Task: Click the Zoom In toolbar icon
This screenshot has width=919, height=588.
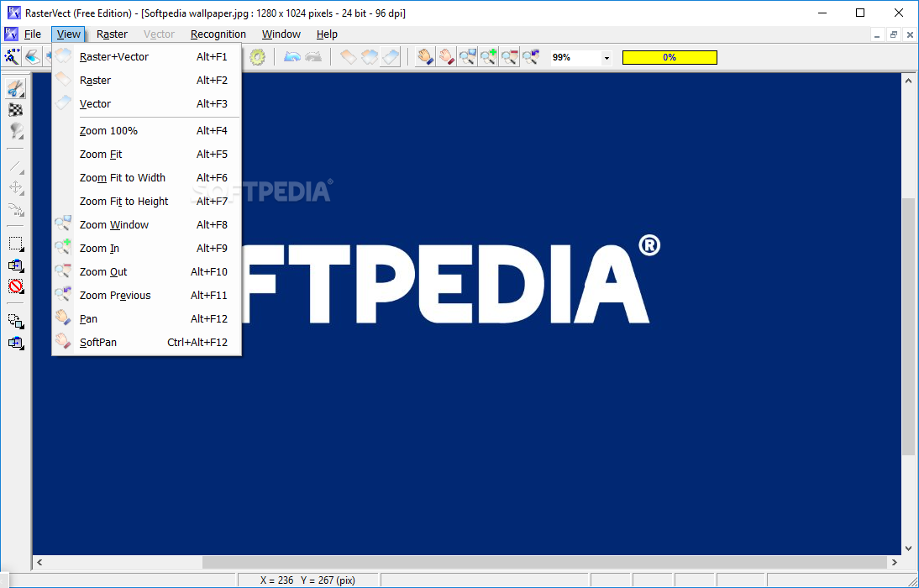Action: (x=488, y=57)
